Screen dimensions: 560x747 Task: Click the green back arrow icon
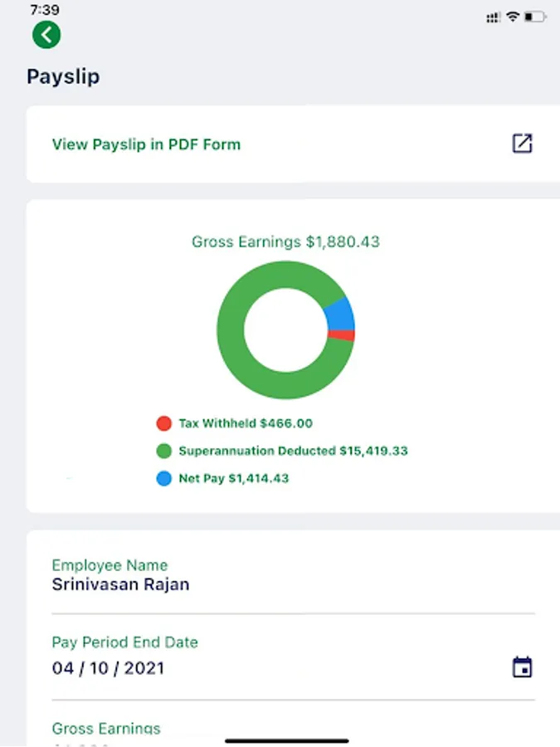coord(46,35)
